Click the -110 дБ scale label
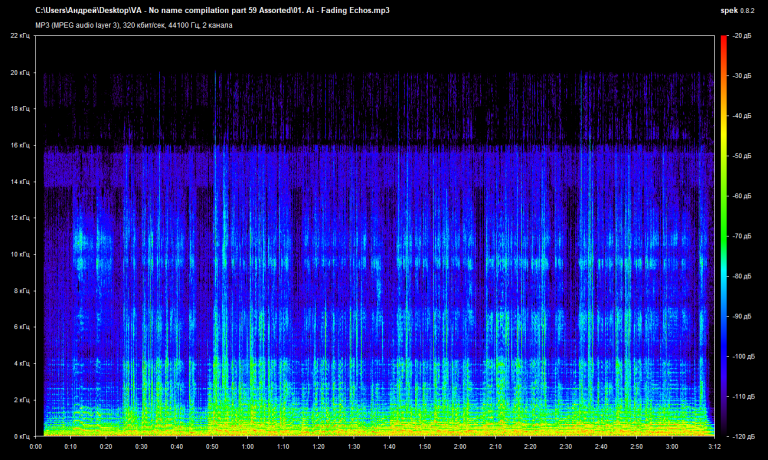Screen dimensions: 768x460 tap(744, 397)
